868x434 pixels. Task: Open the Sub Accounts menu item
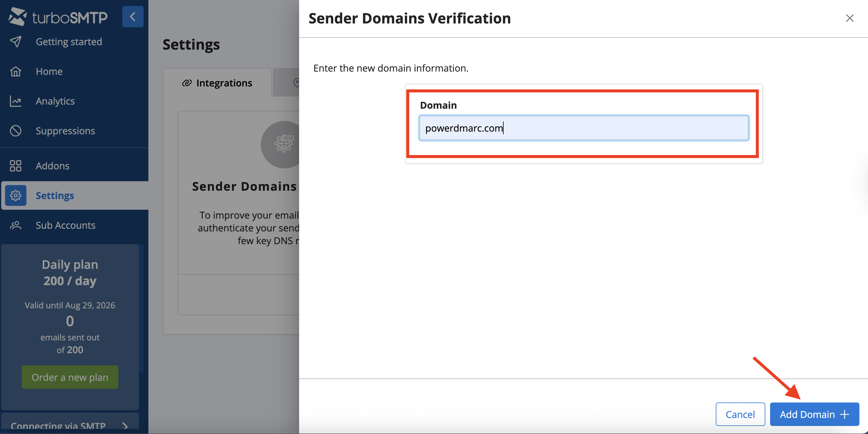tap(65, 225)
